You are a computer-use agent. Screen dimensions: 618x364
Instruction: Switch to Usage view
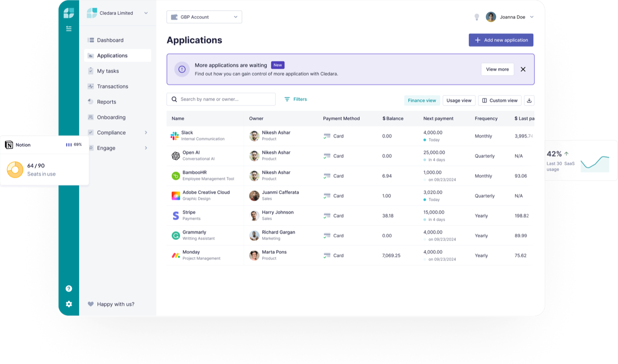tap(459, 101)
